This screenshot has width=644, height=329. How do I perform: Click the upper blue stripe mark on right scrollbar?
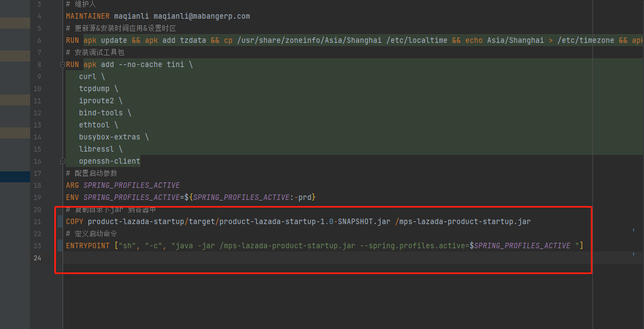click(x=634, y=230)
